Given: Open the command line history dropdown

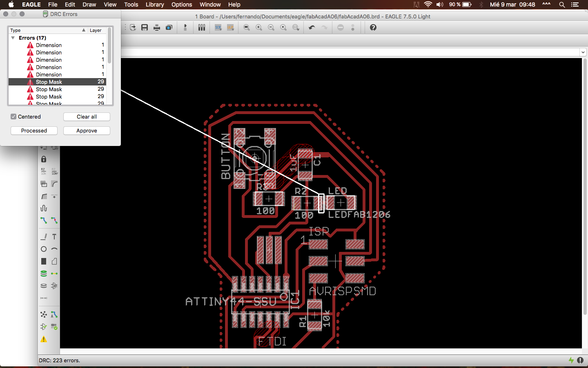Looking at the screenshot, I should point(583,52).
